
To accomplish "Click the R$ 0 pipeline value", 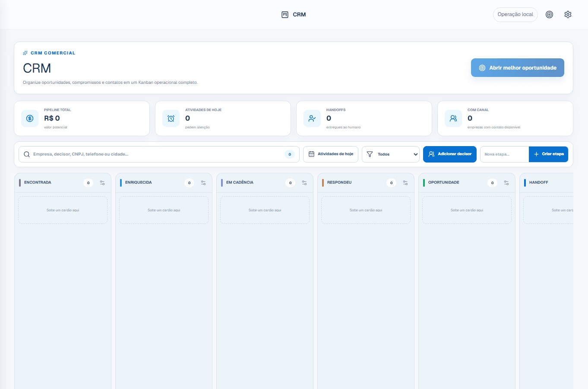I will 52,118.
